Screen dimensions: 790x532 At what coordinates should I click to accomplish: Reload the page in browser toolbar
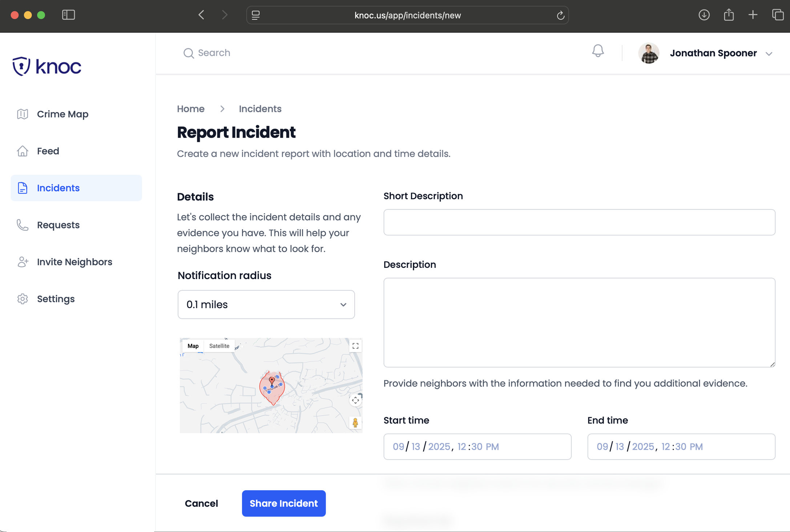tap(560, 15)
